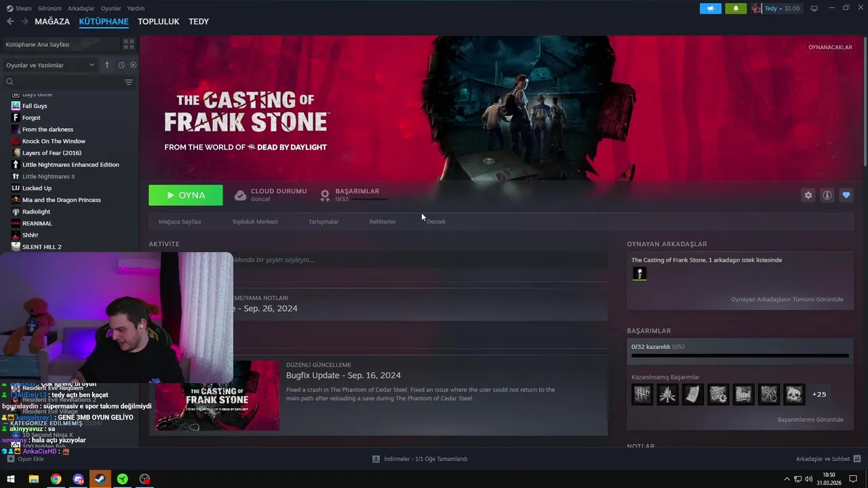Click Bugfix Update news thumbnail
The height and width of the screenshot is (488, 868).
coord(217,395)
